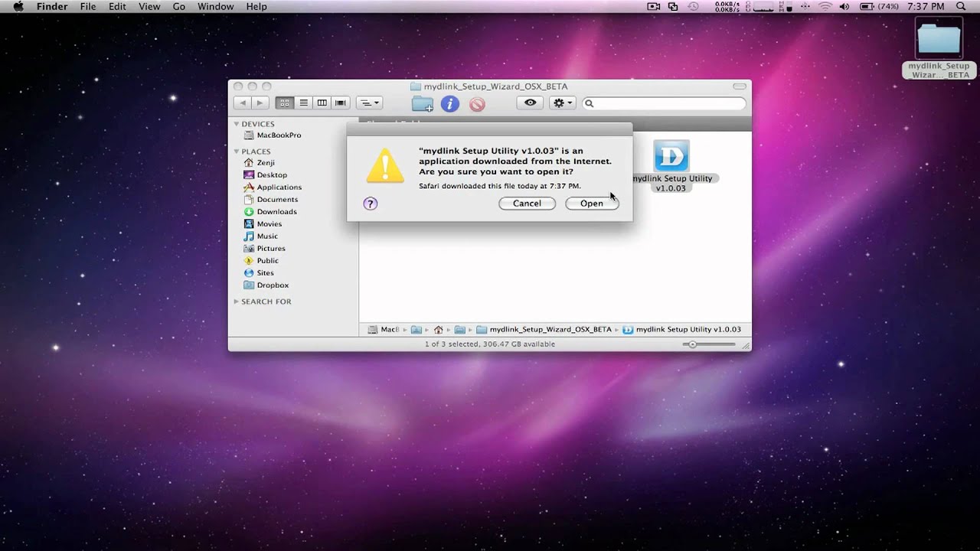The image size is (980, 551).
Task: Open the Help menu
Action: 256,7
